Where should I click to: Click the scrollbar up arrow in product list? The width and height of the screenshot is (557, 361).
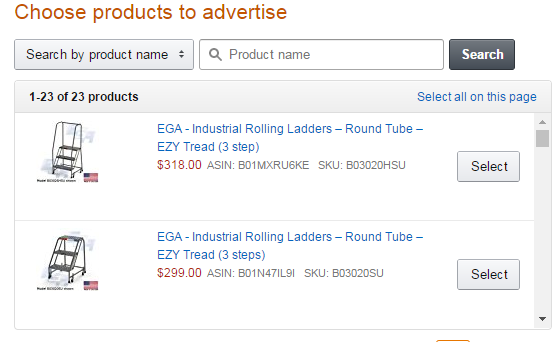[542, 122]
